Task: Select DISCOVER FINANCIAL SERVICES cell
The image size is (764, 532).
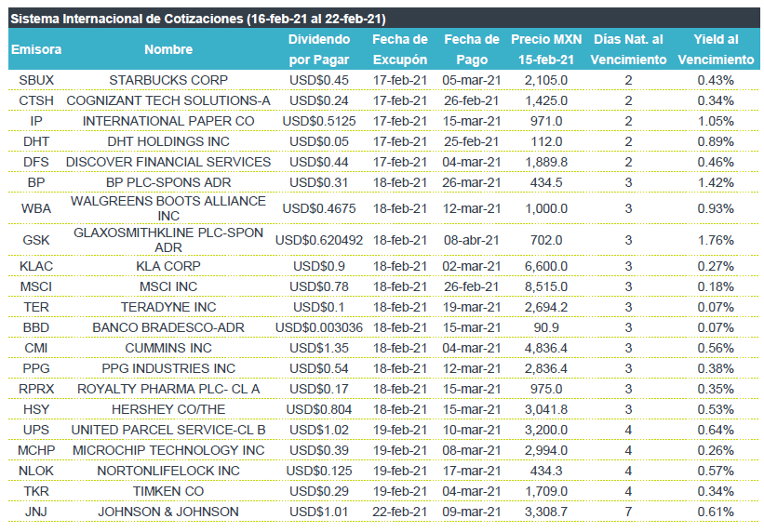Action: [168, 162]
